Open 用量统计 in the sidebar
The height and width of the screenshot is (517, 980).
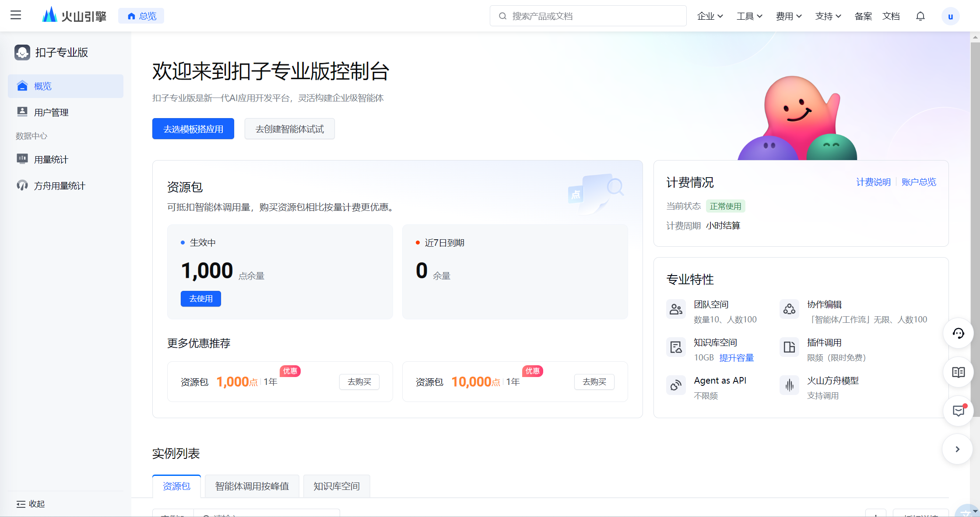(x=66, y=160)
